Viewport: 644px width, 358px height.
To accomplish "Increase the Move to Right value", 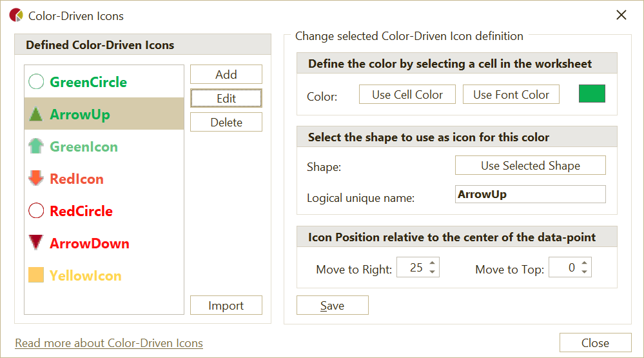I will click(433, 263).
